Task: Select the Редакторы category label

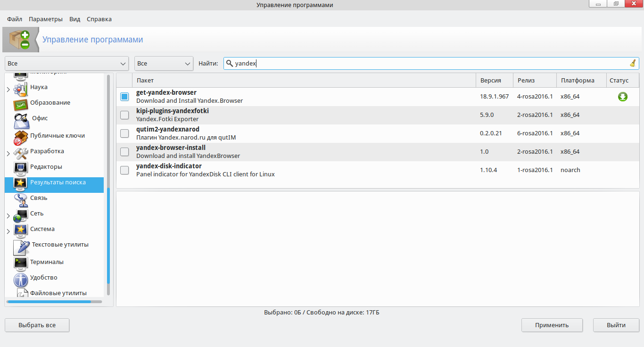Action: (x=46, y=167)
